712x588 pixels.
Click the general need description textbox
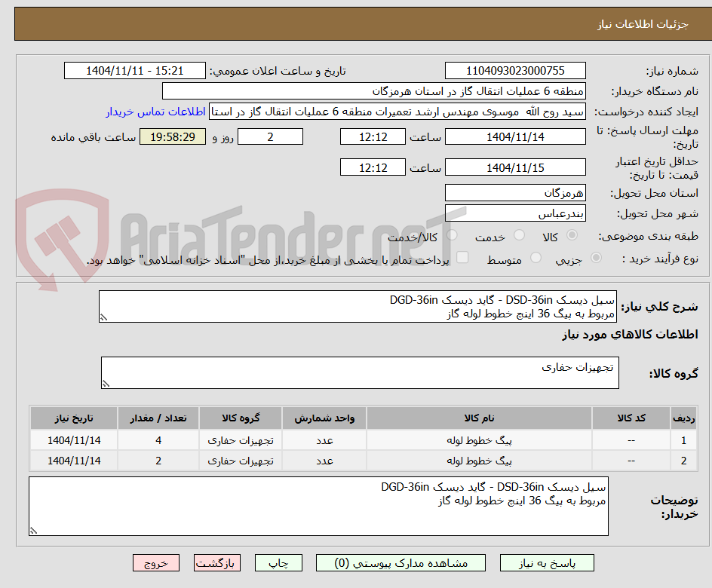(x=358, y=307)
